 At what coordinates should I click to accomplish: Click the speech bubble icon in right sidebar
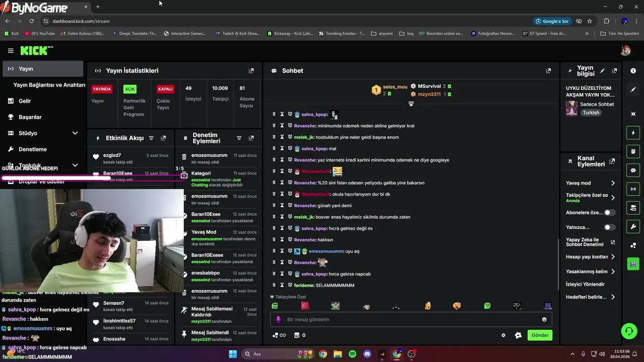(633, 170)
